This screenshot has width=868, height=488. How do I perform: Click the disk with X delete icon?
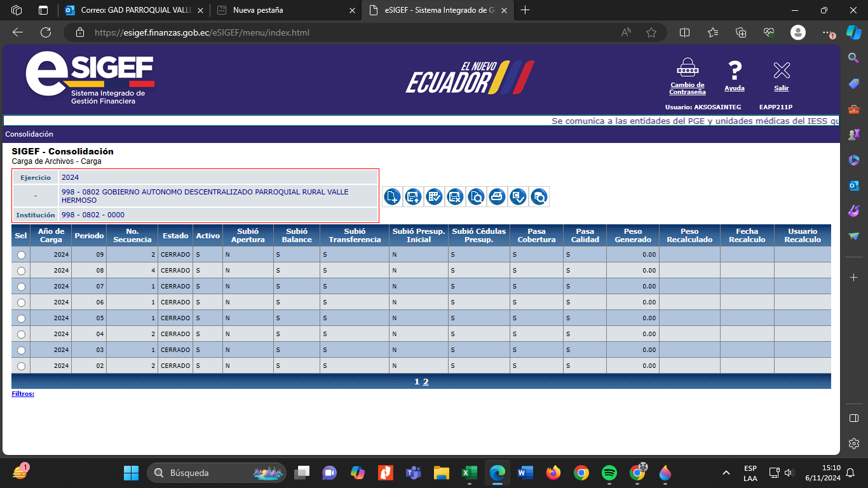coord(455,197)
